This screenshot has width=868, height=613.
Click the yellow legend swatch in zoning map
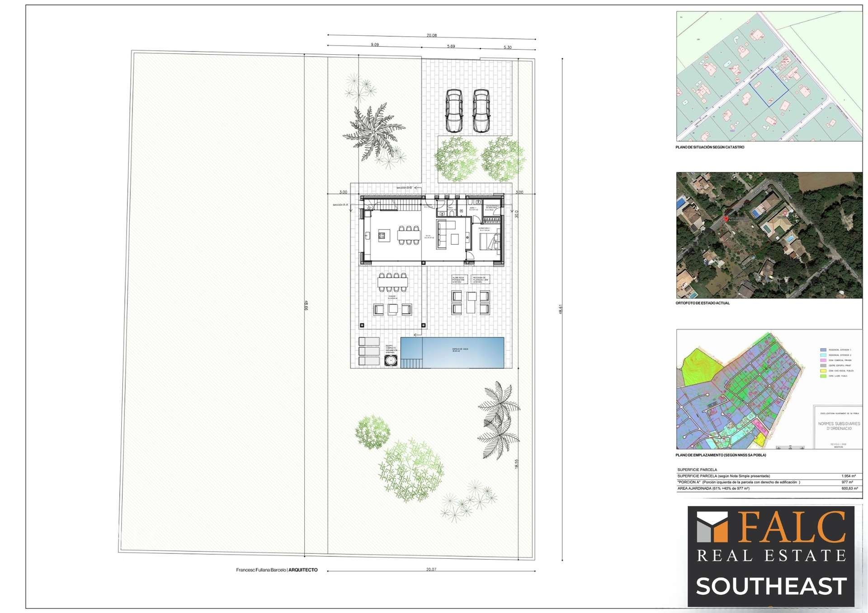[823, 371]
